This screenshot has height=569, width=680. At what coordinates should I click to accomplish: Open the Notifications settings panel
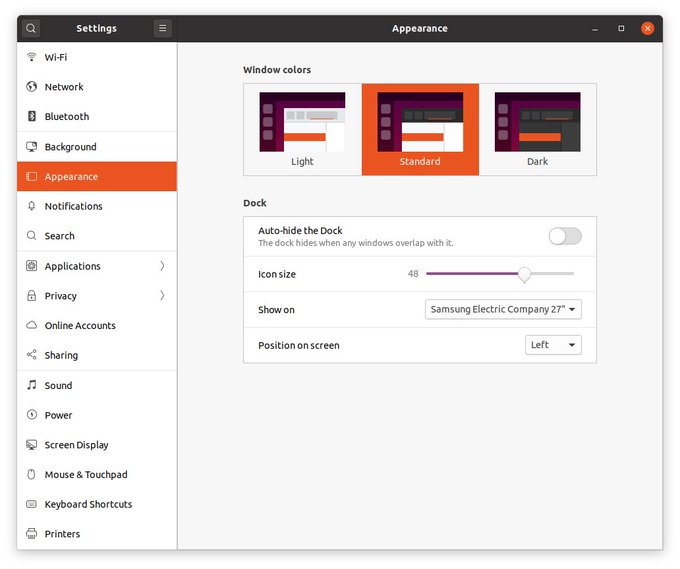[97, 206]
